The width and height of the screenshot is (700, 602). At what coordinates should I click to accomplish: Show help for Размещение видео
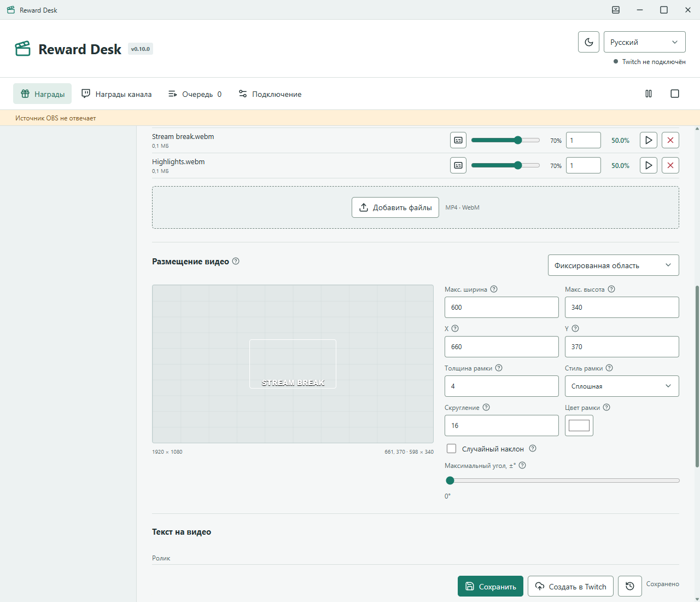click(236, 261)
